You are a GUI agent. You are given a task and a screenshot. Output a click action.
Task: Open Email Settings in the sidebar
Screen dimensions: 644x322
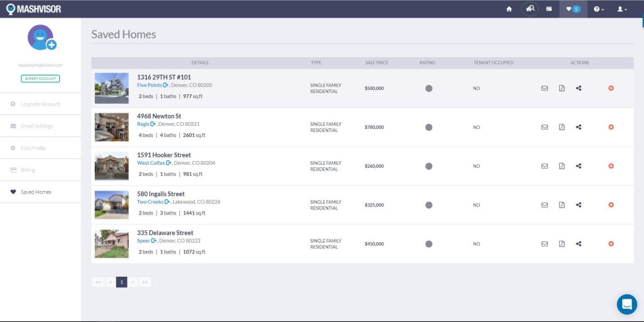click(x=36, y=126)
